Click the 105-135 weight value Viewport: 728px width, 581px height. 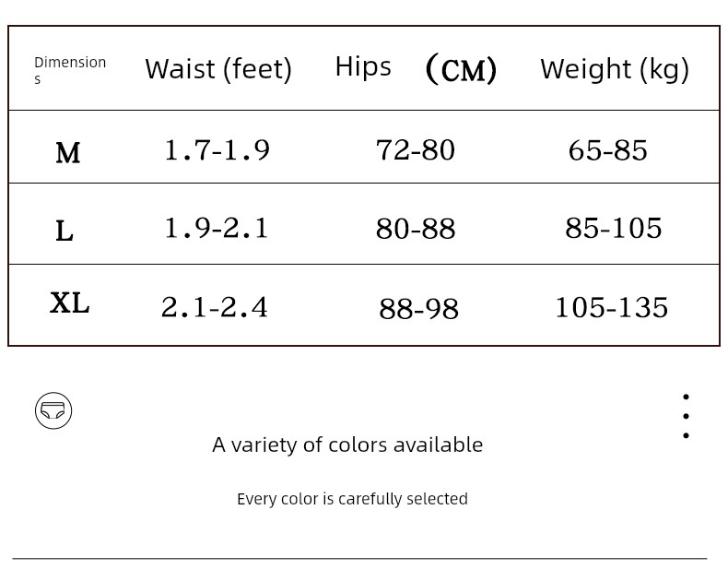click(x=612, y=307)
